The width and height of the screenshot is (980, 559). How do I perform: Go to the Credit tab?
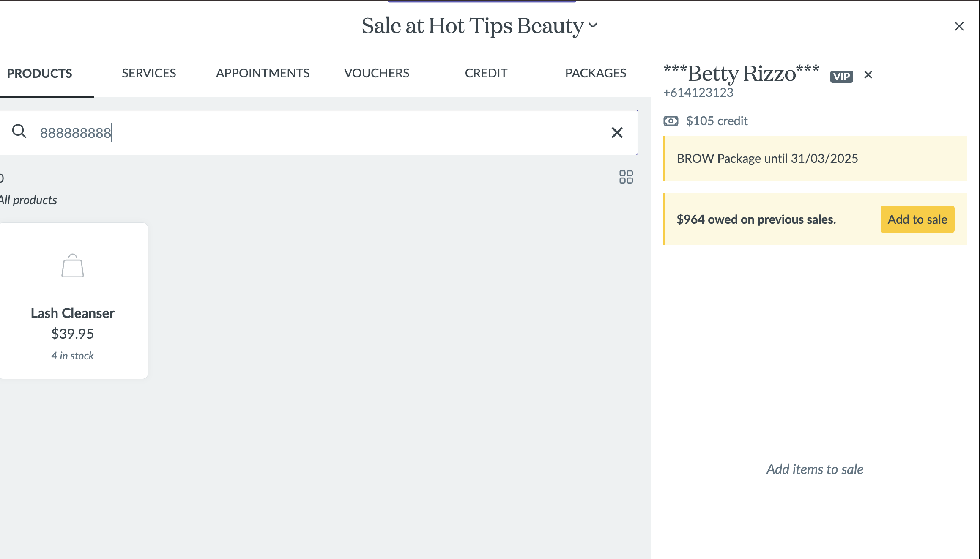486,73
